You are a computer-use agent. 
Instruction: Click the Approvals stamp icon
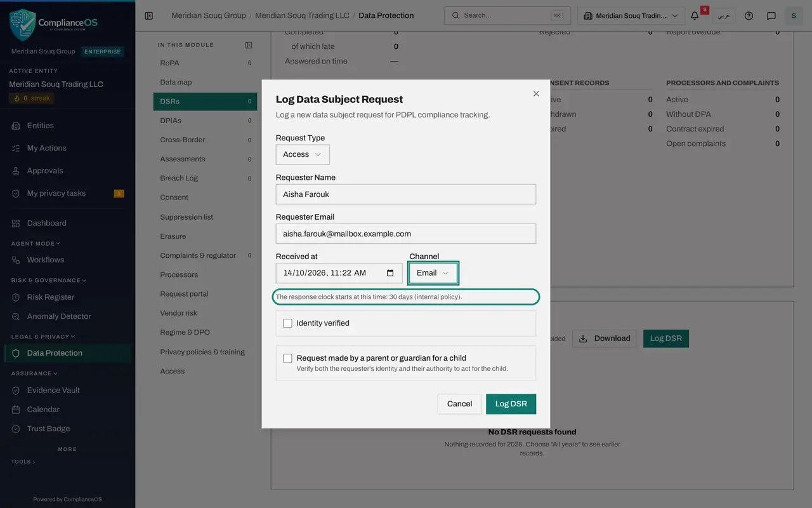coord(16,171)
